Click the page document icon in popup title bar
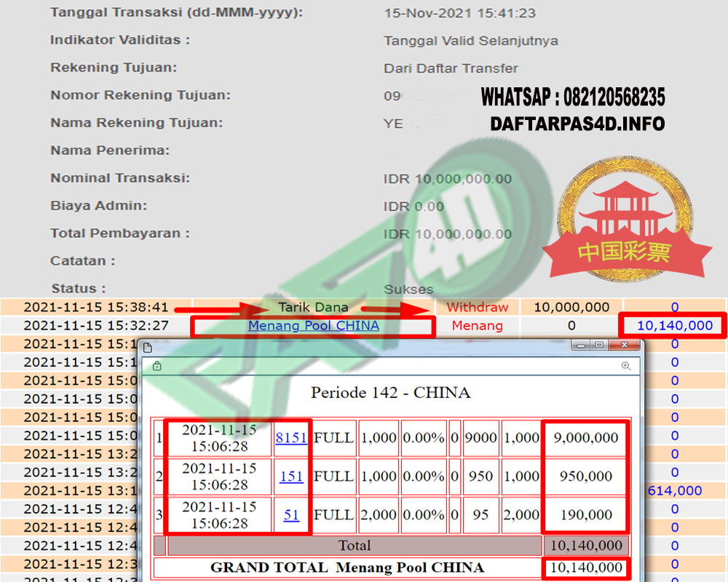The width and height of the screenshot is (728, 582). tap(148, 348)
